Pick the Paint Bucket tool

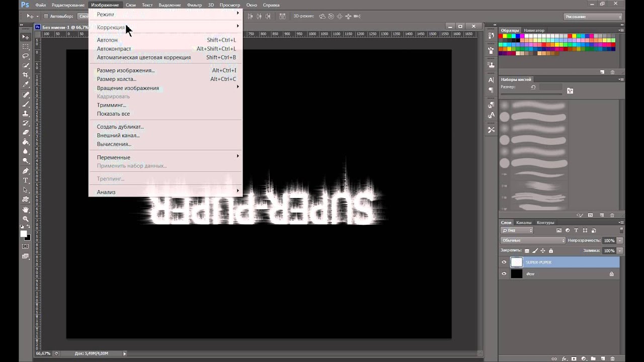26,142
